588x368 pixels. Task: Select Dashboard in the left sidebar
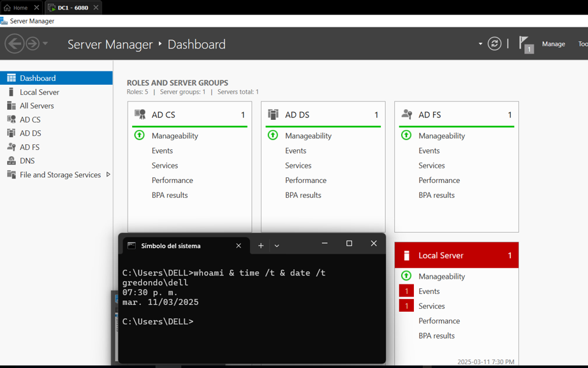[56, 78]
